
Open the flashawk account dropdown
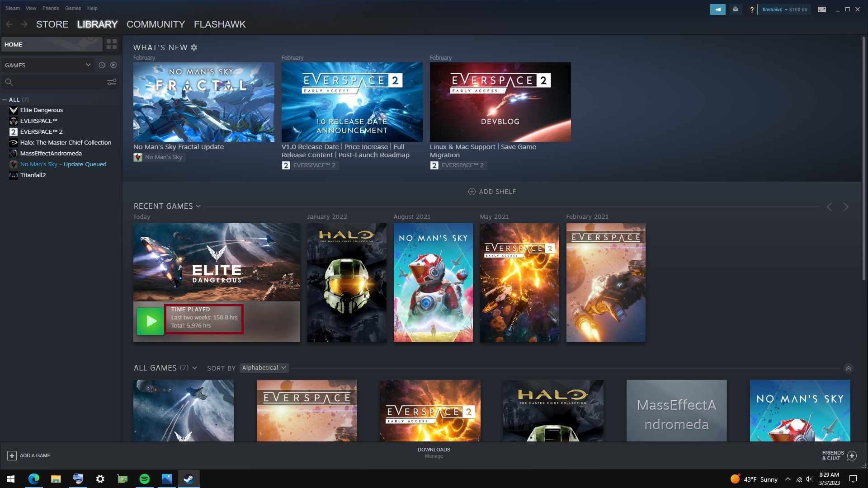pyautogui.click(x=784, y=9)
